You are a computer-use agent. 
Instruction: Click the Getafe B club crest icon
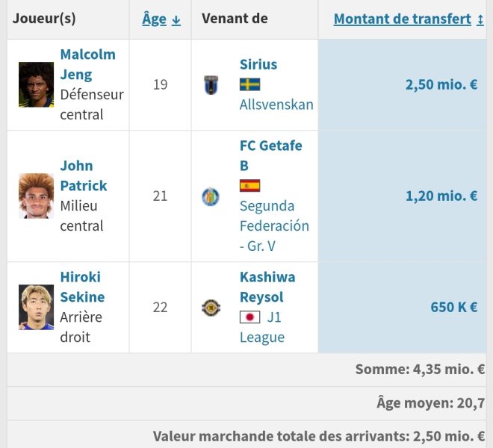211,196
